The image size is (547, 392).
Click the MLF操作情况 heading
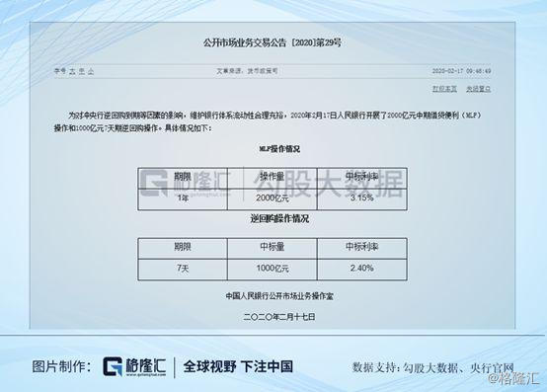[x=279, y=149]
